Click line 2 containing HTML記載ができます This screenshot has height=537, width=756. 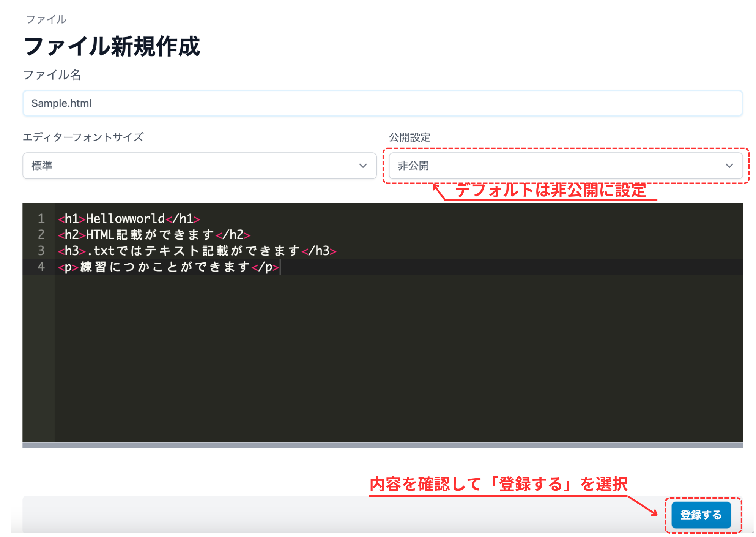coord(152,235)
